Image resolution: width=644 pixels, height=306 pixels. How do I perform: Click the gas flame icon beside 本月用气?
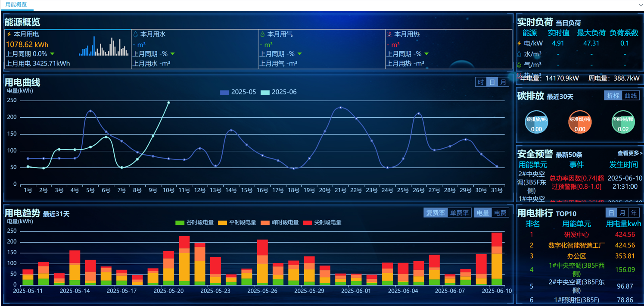[262, 34]
